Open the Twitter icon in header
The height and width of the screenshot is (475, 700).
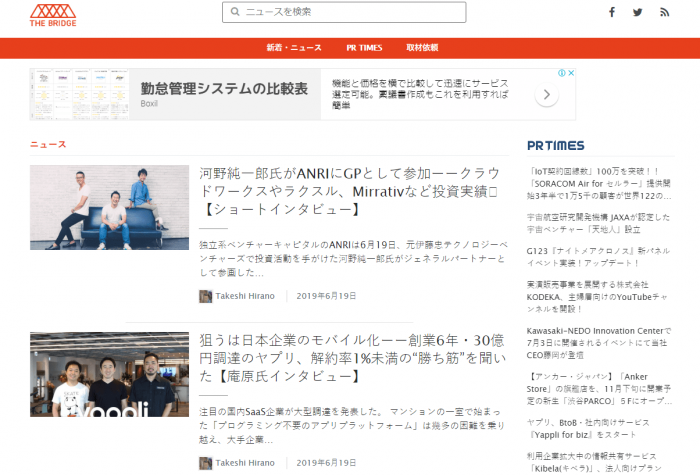pos(638,13)
